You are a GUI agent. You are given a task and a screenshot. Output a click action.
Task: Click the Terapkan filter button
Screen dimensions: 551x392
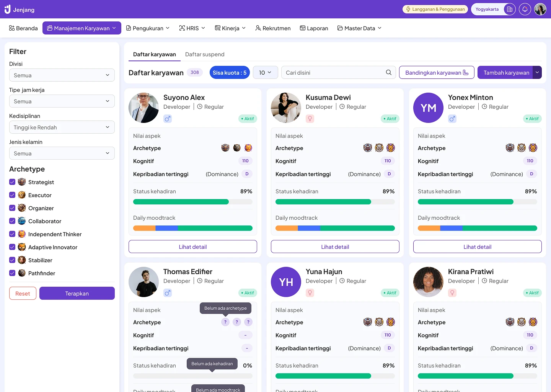point(77,293)
